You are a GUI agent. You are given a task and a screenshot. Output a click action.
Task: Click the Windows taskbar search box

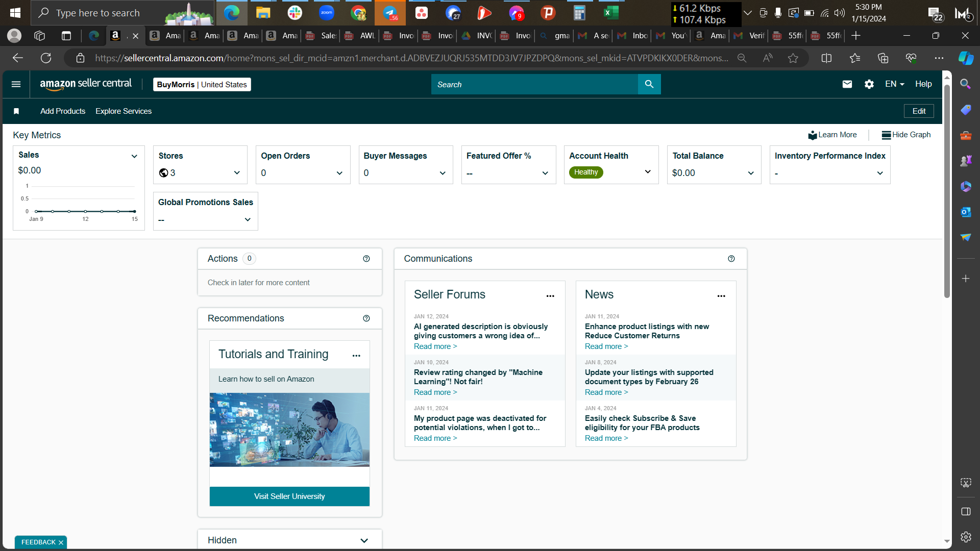click(x=122, y=13)
